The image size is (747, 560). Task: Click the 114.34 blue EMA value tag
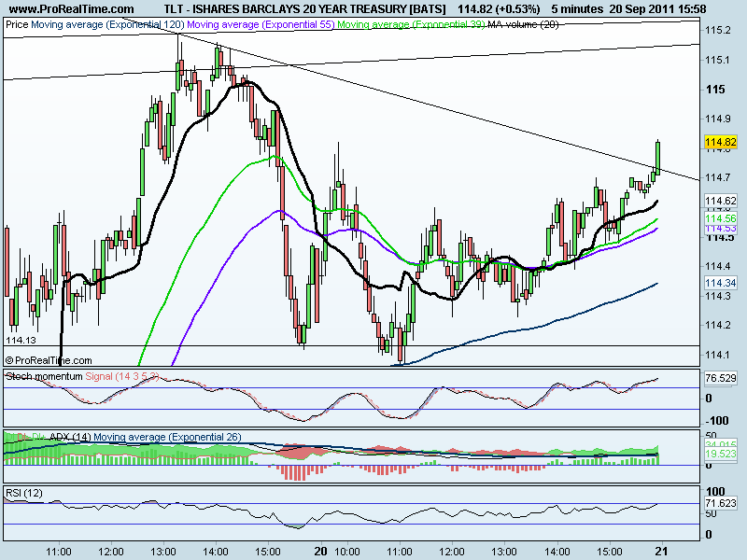pos(720,283)
